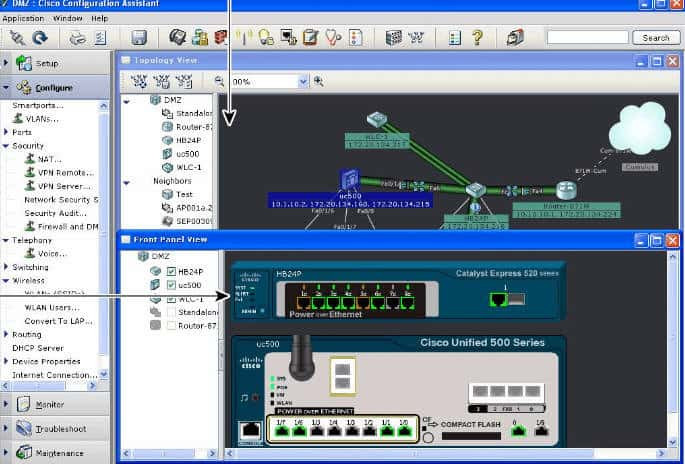
Task: Click first topology layout icon in Topology View
Action: [x=139, y=81]
